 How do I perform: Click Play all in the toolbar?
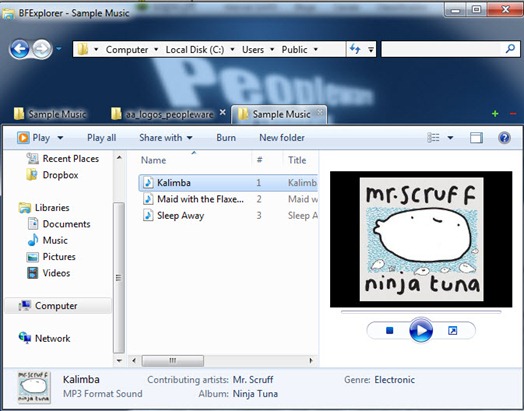tap(101, 138)
